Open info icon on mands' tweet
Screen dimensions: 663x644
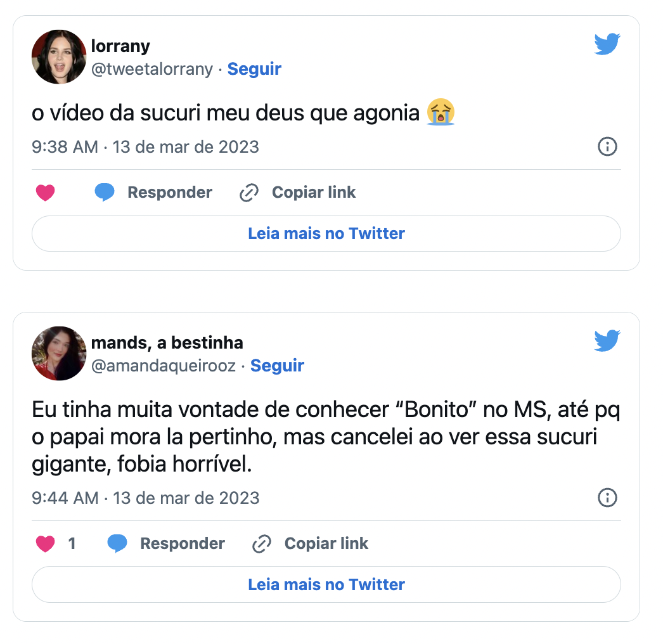607,498
